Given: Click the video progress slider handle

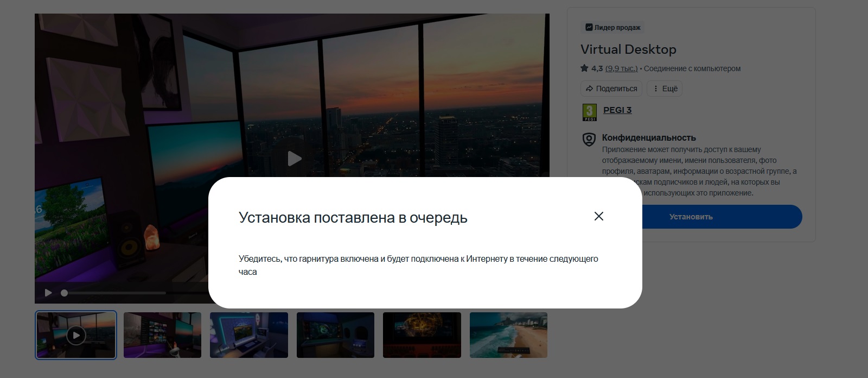Looking at the screenshot, I should click(x=64, y=293).
